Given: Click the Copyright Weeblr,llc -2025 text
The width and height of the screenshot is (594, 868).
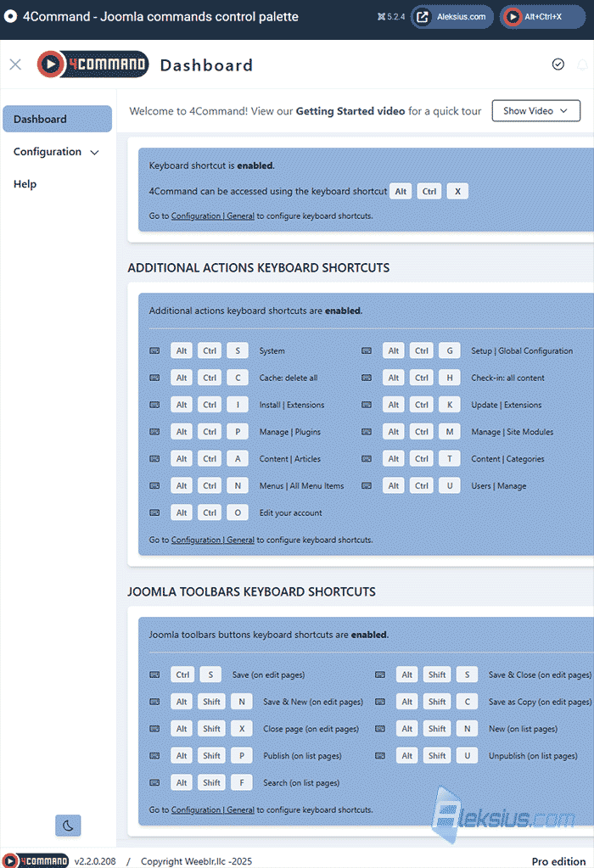Looking at the screenshot, I should pyautogui.click(x=196, y=861).
